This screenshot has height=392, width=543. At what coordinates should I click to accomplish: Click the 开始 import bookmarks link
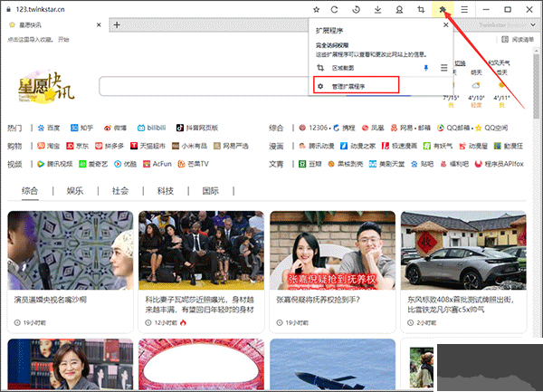click(61, 40)
